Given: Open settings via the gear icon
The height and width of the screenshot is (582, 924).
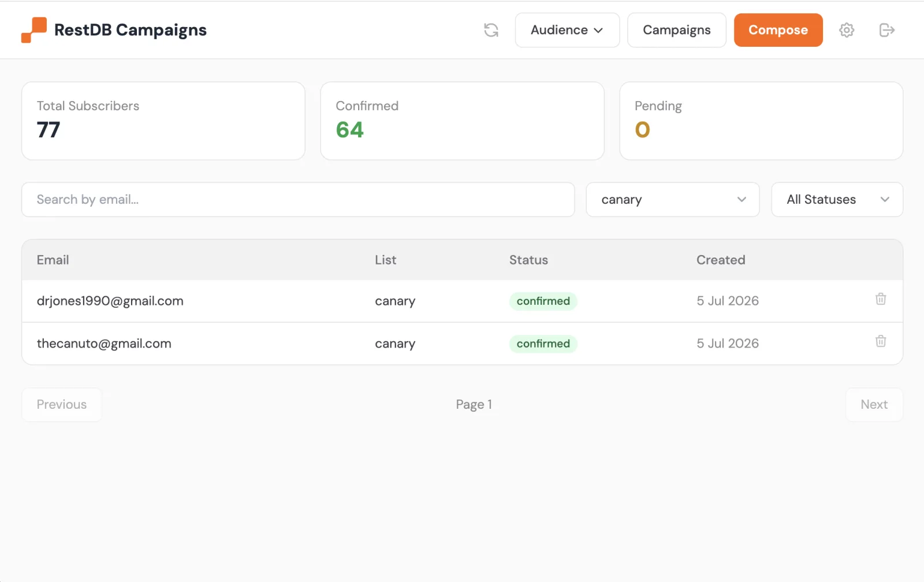Looking at the screenshot, I should 847,30.
